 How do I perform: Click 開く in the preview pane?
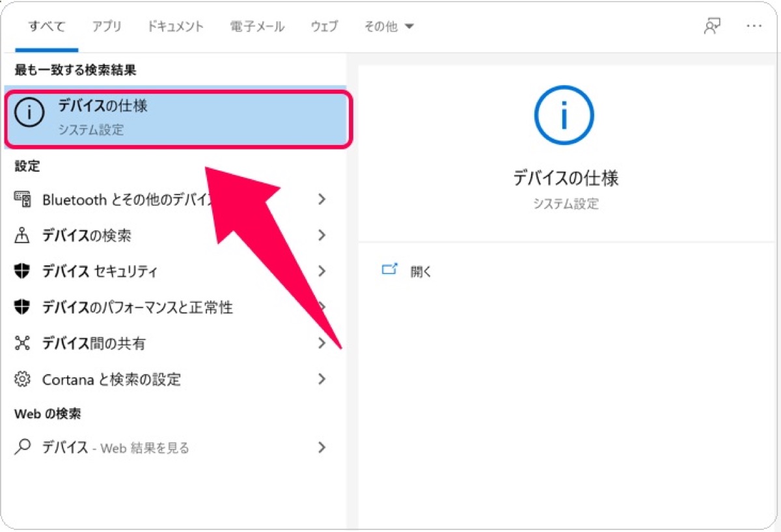[421, 271]
